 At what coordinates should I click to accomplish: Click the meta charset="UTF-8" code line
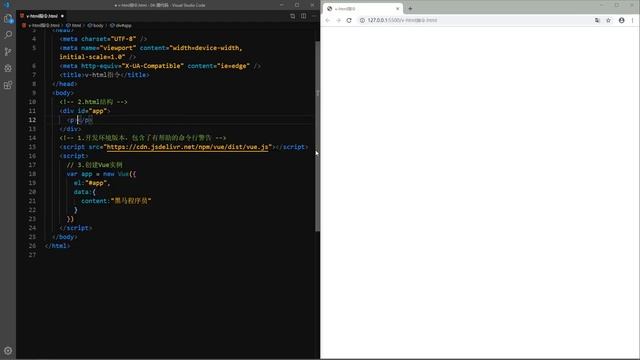pyautogui.click(x=103, y=39)
